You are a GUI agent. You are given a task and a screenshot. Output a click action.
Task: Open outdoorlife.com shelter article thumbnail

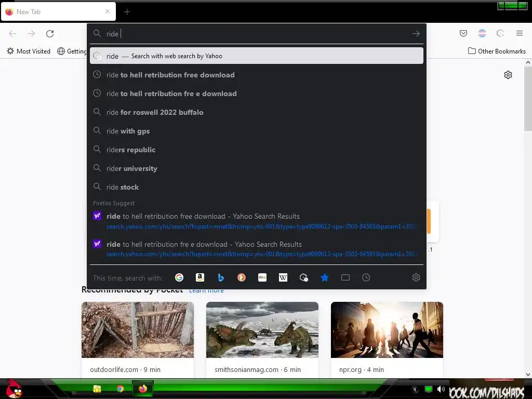click(x=137, y=330)
